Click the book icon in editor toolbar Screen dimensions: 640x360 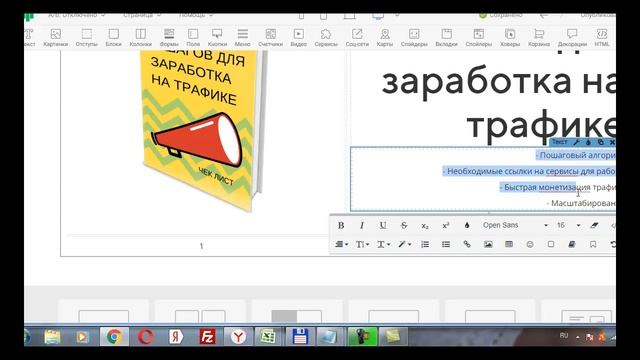click(571, 244)
